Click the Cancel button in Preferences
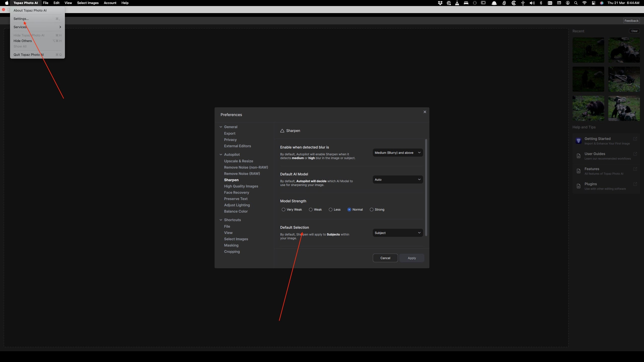This screenshot has width=644, height=362. click(385, 258)
